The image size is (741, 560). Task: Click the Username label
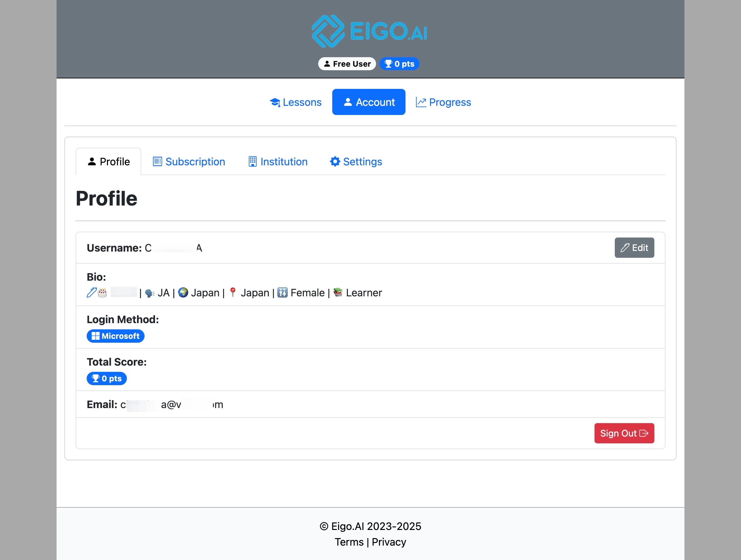pos(114,248)
